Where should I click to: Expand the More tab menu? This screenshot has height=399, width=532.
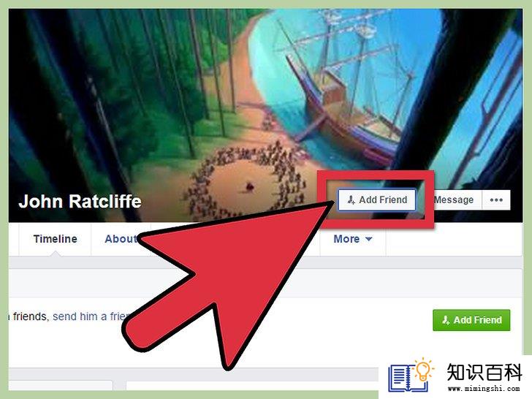[x=353, y=239]
